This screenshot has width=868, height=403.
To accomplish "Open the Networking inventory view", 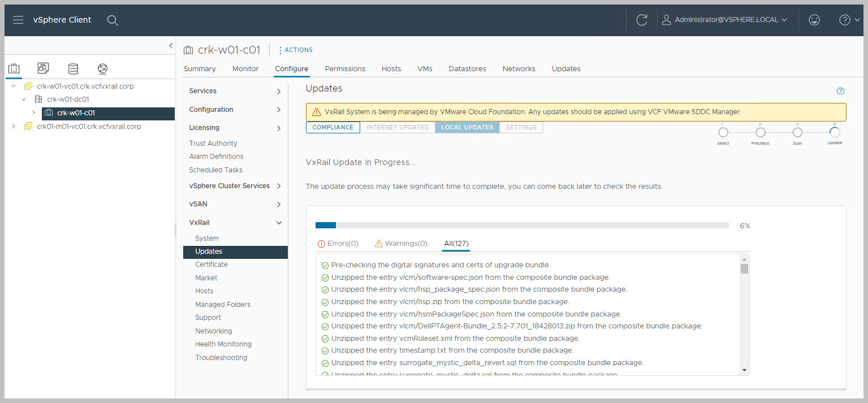I will [102, 69].
